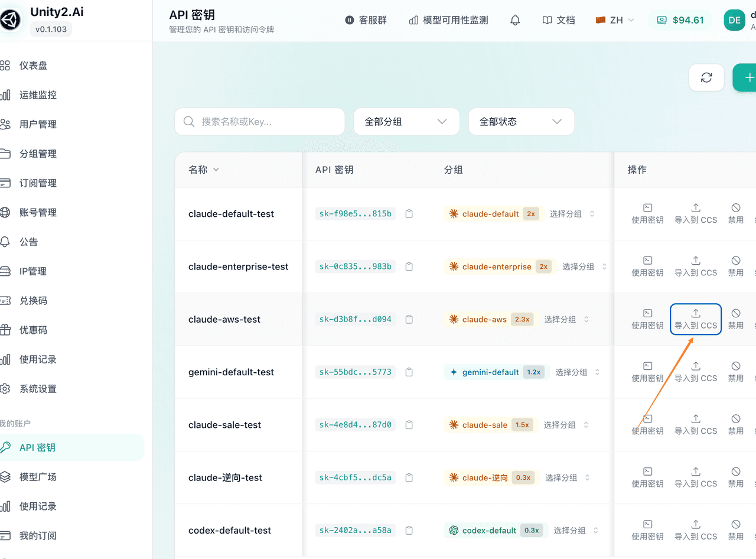Image resolution: width=756 pixels, height=559 pixels.
Task: Open the DE user avatar
Action: (735, 20)
